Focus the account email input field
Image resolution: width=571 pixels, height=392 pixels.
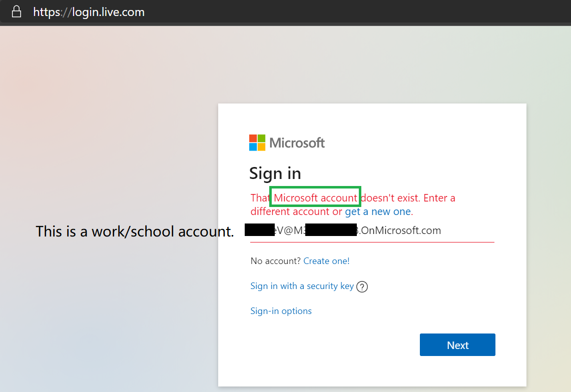tap(372, 231)
